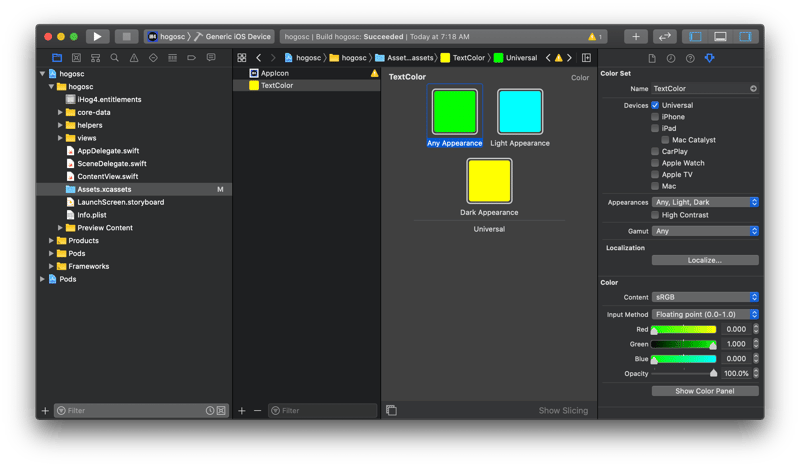Hide the Inspectors panel on right

coord(745,36)
